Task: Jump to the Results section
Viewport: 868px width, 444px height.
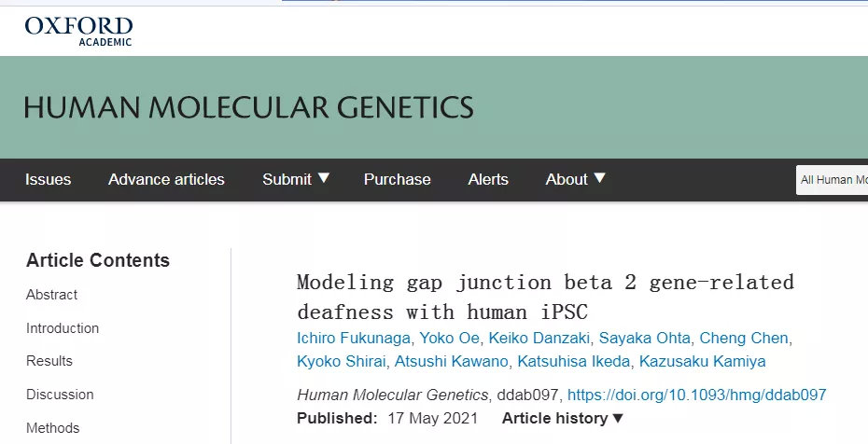Action: tap(49, 361)
